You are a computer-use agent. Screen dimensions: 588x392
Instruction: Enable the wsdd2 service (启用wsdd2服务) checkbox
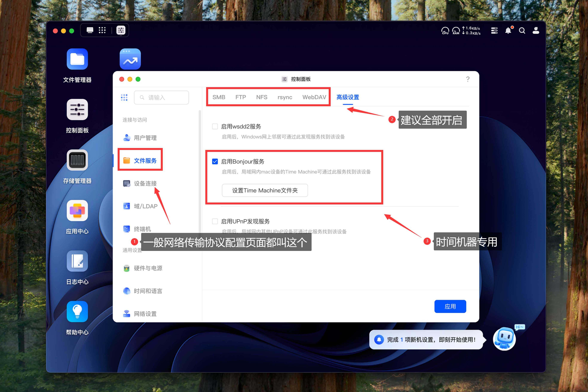(x=215, y=127)
